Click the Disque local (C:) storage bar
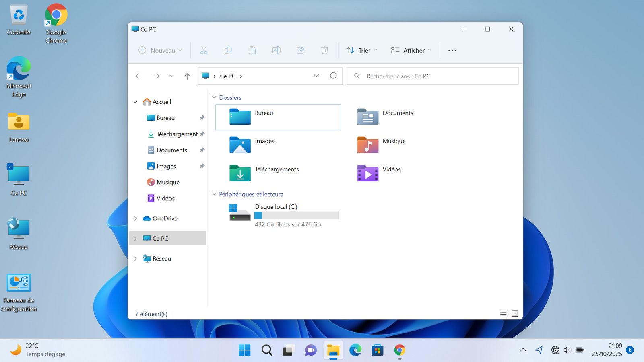This screenshot has height=362, width=644. [297, 216]
